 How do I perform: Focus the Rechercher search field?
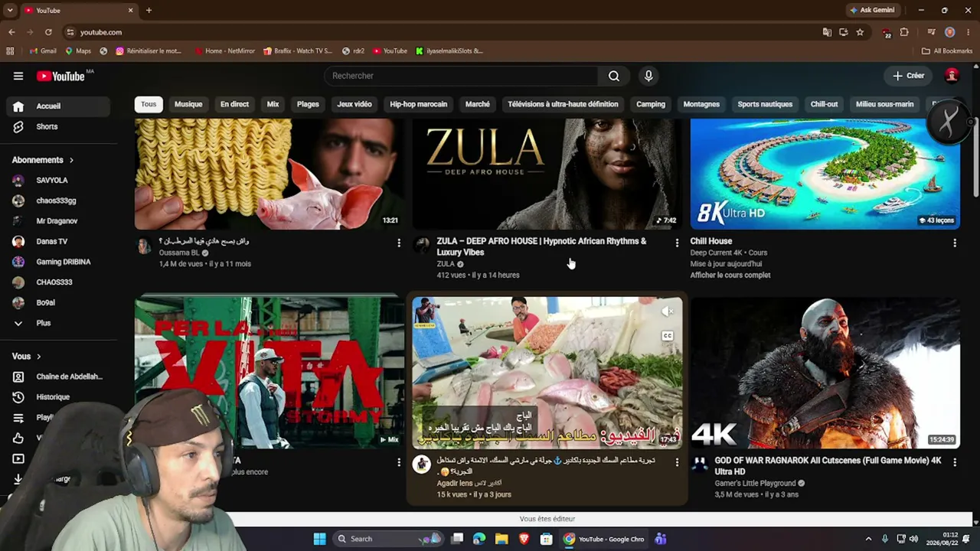[462, 76]
